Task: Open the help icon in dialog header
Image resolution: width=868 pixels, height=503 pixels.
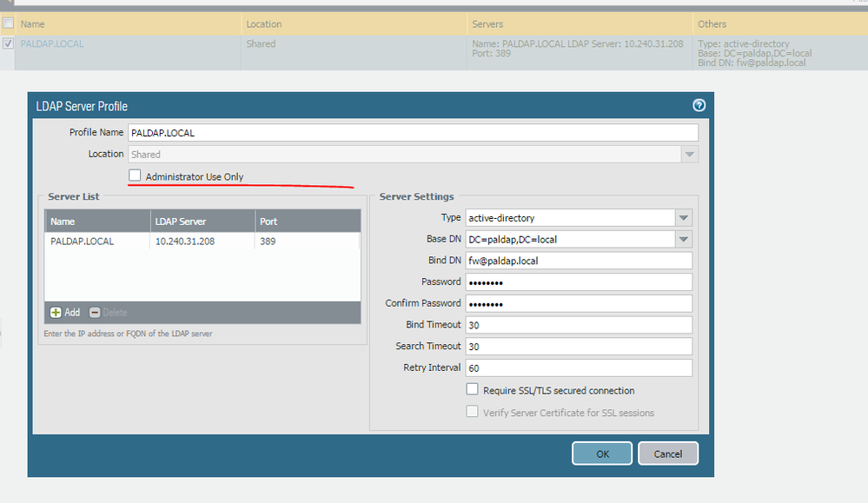Action: [699, 105]
